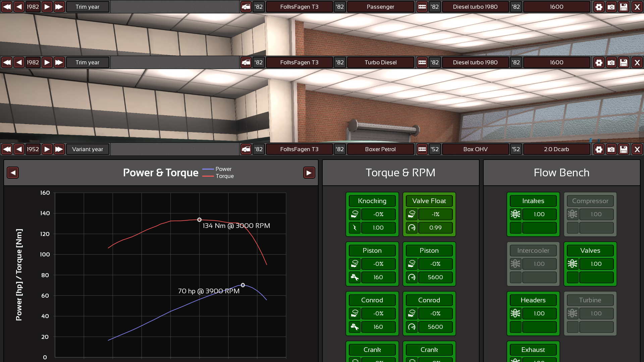Select the Boxer Petrol trim tab
This screenshot has width=644, height=362.
(x=380, y=149)
